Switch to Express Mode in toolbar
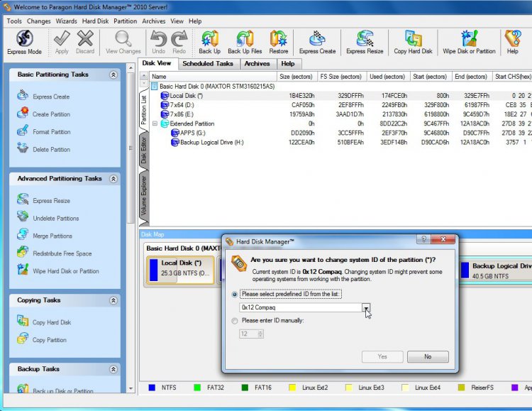Screen dimensions: 532x411 tap(24, 42)
